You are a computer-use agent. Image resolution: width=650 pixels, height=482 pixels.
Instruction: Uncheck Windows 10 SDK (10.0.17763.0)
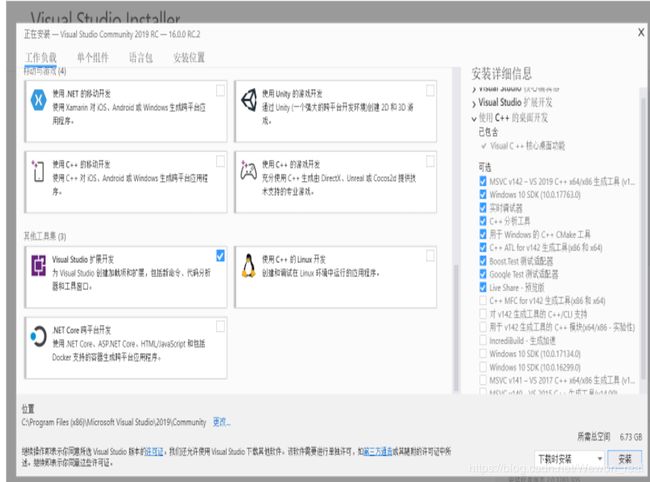click(483, 194)
